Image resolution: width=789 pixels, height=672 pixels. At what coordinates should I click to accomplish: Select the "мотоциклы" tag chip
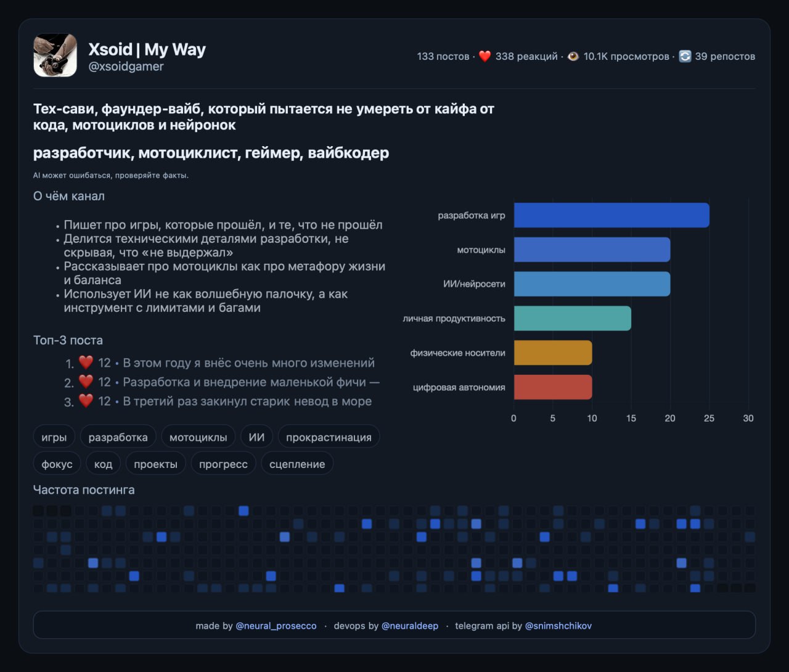(198, 437)
